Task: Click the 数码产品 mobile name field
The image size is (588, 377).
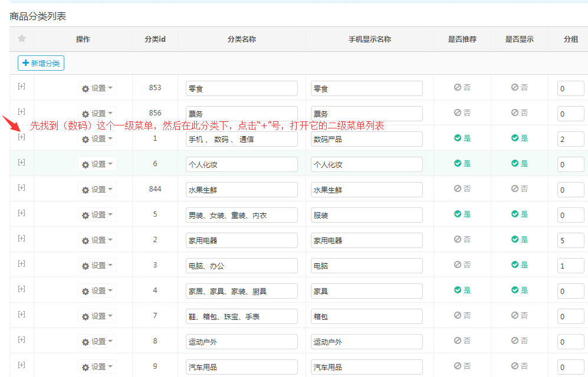Action: click(366, 139)
